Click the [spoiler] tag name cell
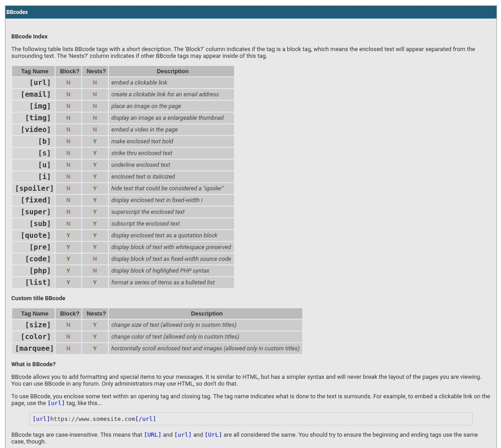Image resolution: width=501 pixels, height=448 pixels. click(33, 189)
